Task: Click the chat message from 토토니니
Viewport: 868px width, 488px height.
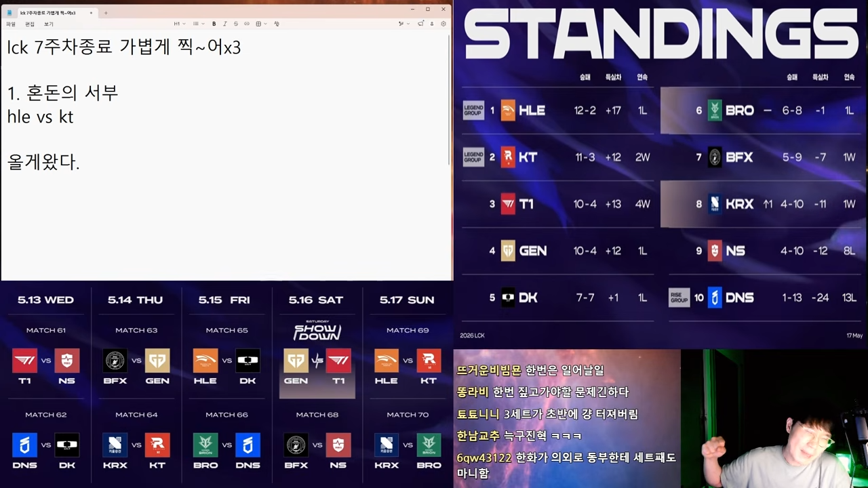Action: tap(548, 413)
